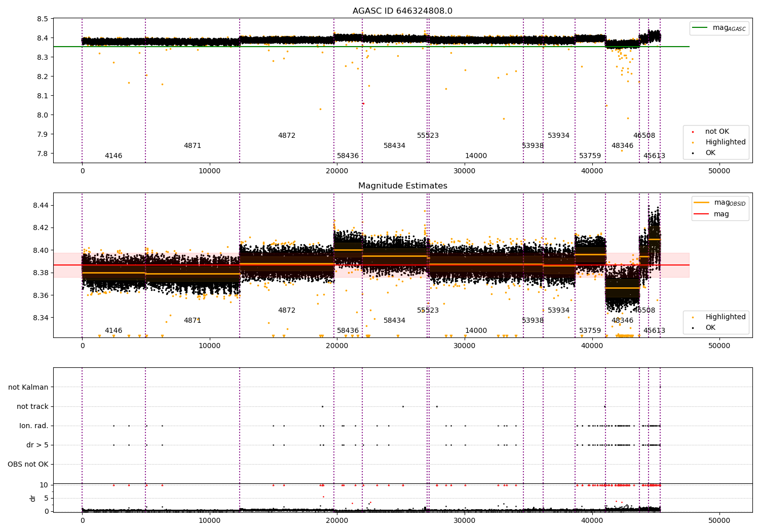Click the 30000 x-tick under the top panel
Image resolution: width=760 pixels, height=532 pixels.
pos(464,171)
